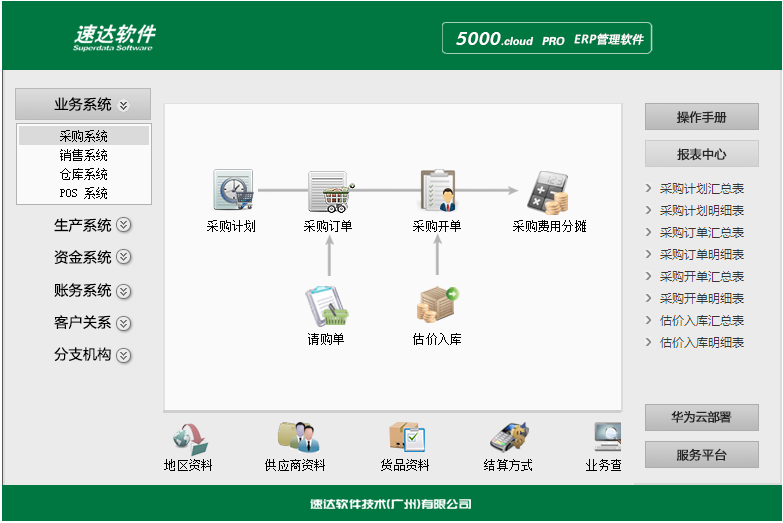Click the 客户关系 label
783x523 pixels.
point(83,323)
